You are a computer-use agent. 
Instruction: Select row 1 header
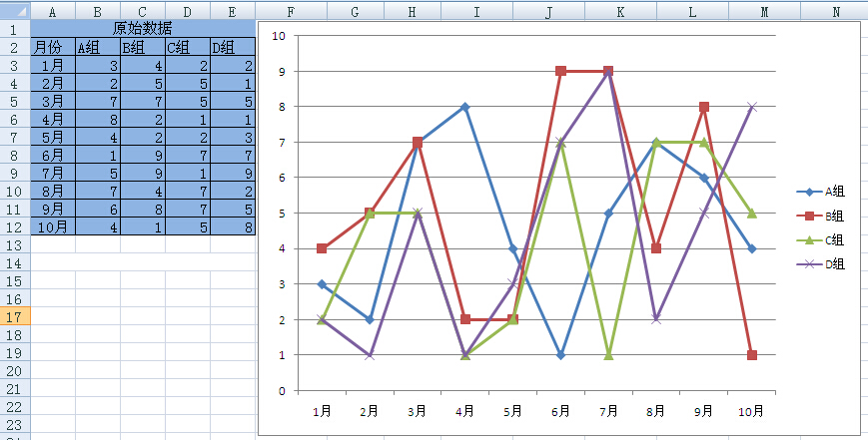click(x=15, y=29)
